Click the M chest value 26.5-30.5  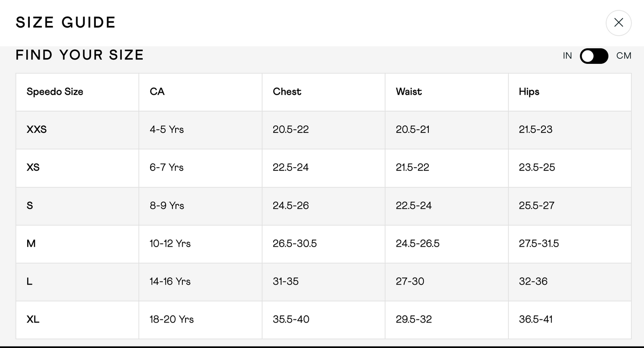pyautogui.click(x=295, y=243)
